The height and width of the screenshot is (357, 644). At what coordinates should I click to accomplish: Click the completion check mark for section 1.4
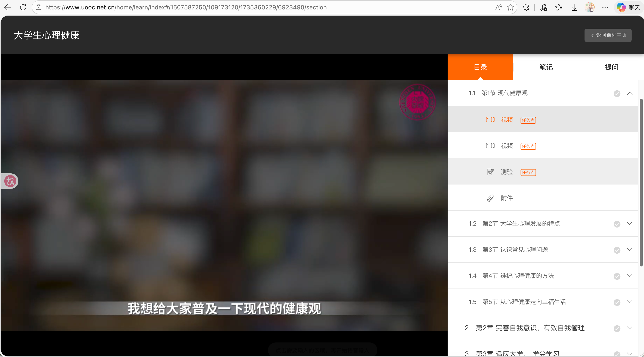pos(617,276)
